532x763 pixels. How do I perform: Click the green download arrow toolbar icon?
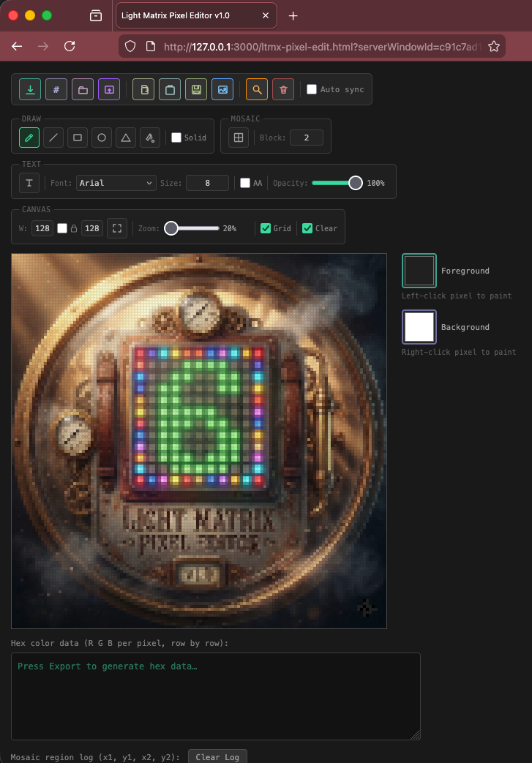[x=30, y=89]
